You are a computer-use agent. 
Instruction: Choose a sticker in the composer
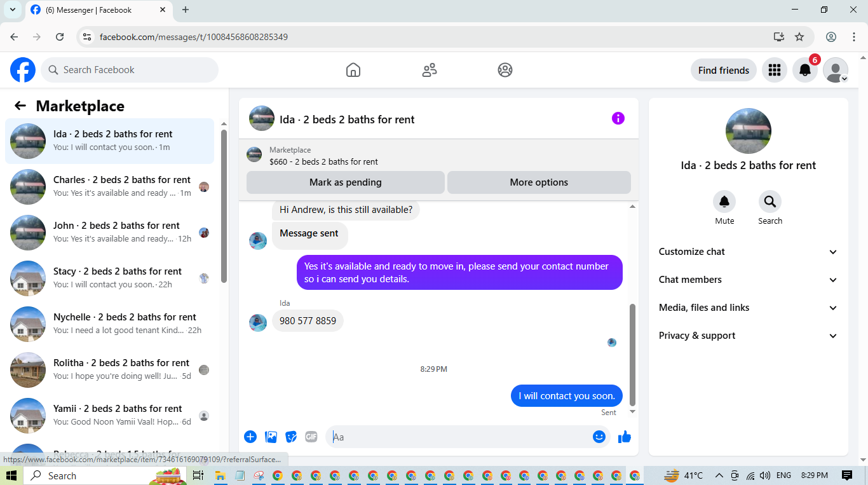pos(291,437)
